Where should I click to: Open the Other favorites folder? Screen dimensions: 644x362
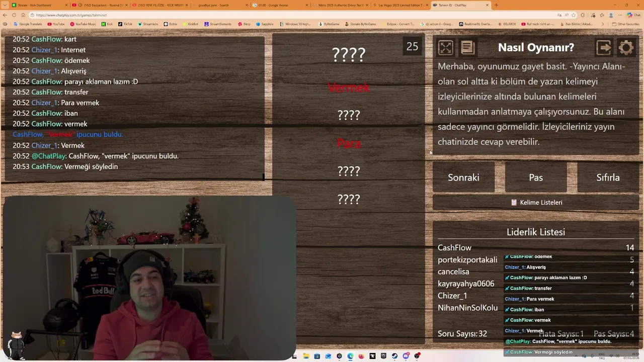(626, 24)
